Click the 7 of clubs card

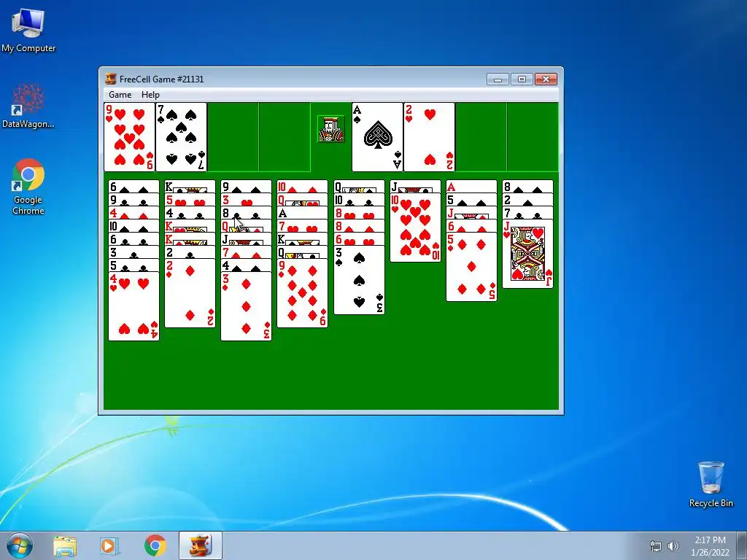click(528, 213)
